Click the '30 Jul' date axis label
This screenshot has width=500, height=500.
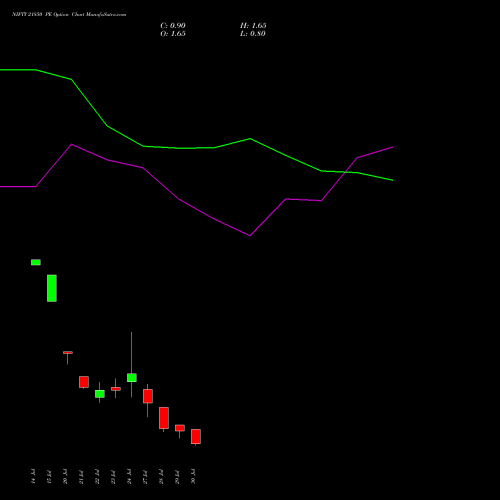193,476
